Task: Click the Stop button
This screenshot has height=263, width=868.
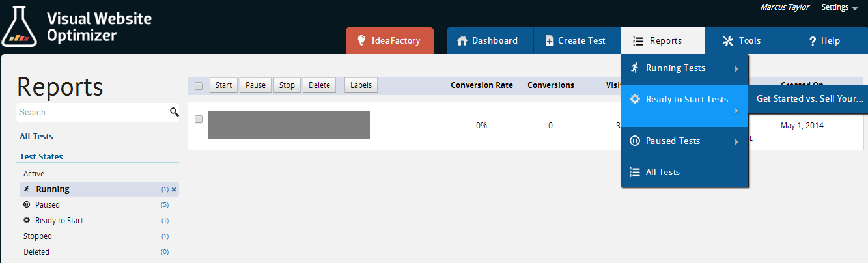Action: point(287,85)
